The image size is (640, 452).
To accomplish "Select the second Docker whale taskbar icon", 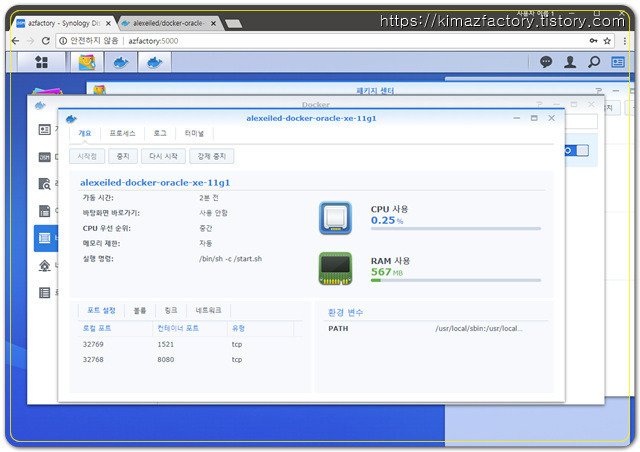I will [155, 62].
